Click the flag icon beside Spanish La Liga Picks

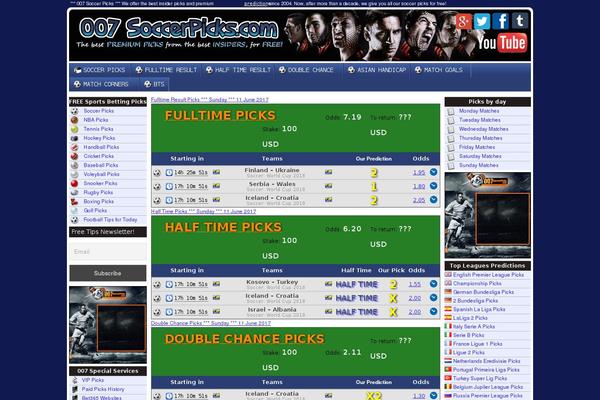coord(448,309)
